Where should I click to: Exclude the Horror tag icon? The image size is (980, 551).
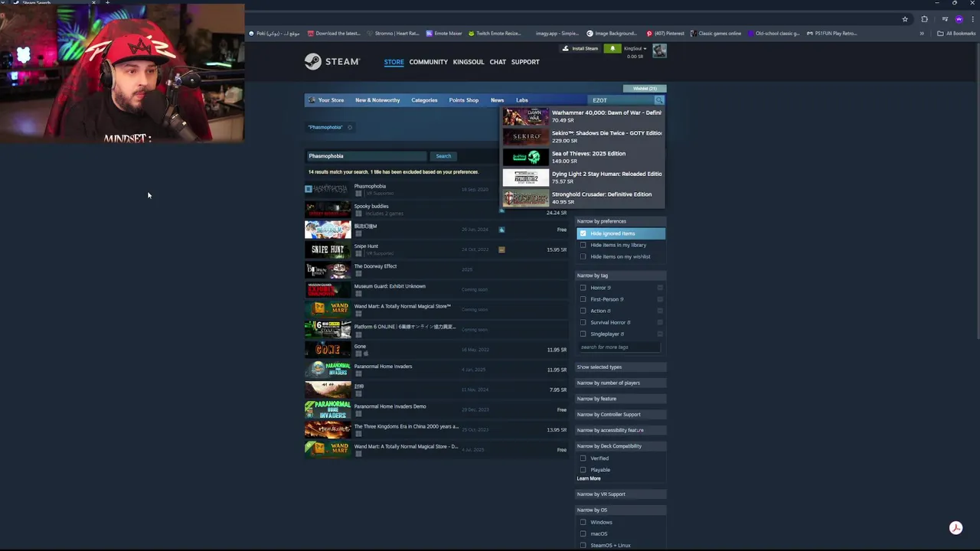click(x=660, y=288)
